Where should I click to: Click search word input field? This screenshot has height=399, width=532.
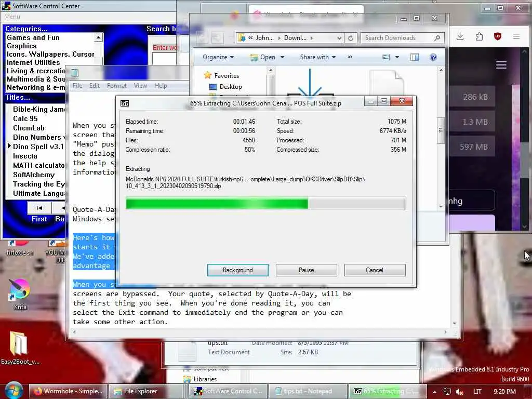pyautogui.click(x=164, y=59)
